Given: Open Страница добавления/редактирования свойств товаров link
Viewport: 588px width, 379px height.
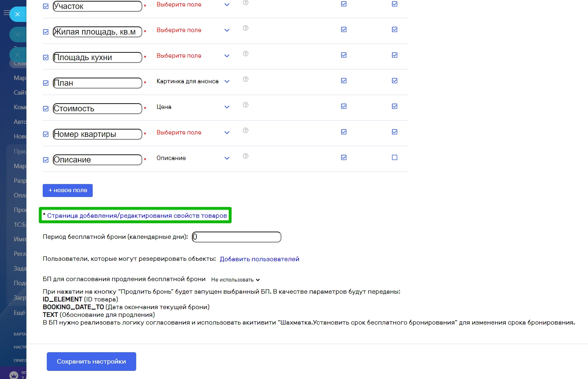Looking at the screenshot, I should pos(137,216).
